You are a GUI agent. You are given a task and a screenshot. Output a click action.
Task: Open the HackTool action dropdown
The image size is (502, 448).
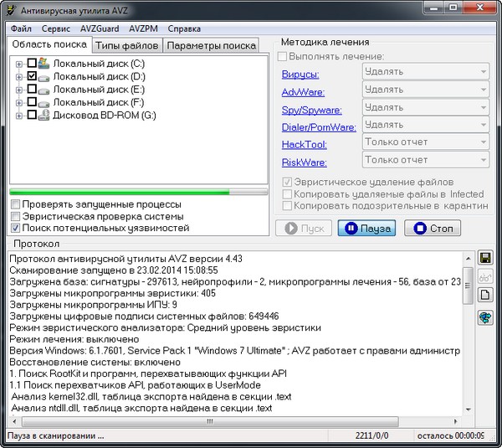(425, 142)
